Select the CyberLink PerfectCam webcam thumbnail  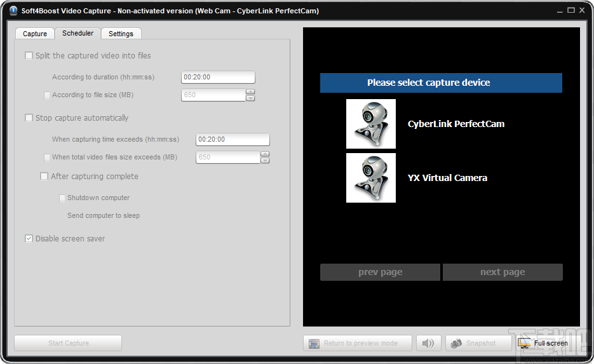point(371,124)
